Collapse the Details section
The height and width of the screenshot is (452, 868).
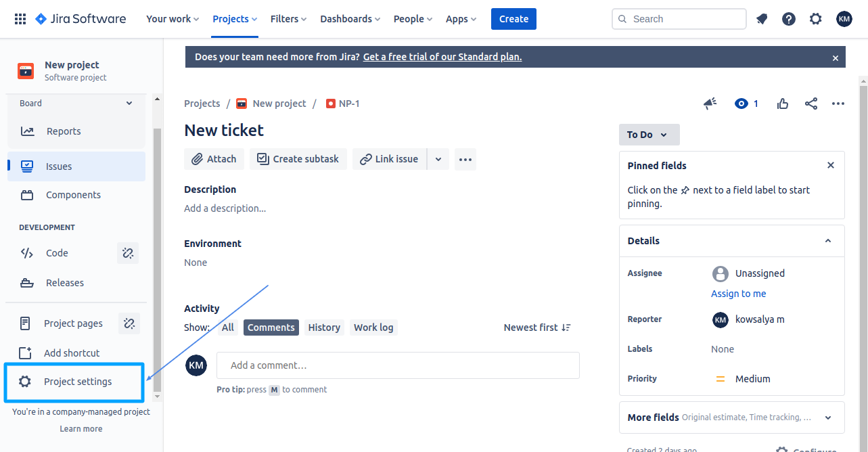(x=828, y=241)
